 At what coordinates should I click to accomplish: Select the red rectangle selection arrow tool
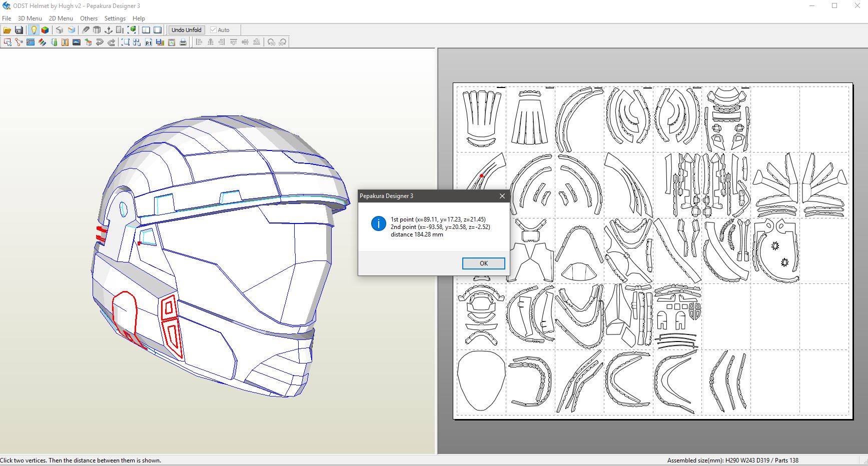click(x=8, y=42)
